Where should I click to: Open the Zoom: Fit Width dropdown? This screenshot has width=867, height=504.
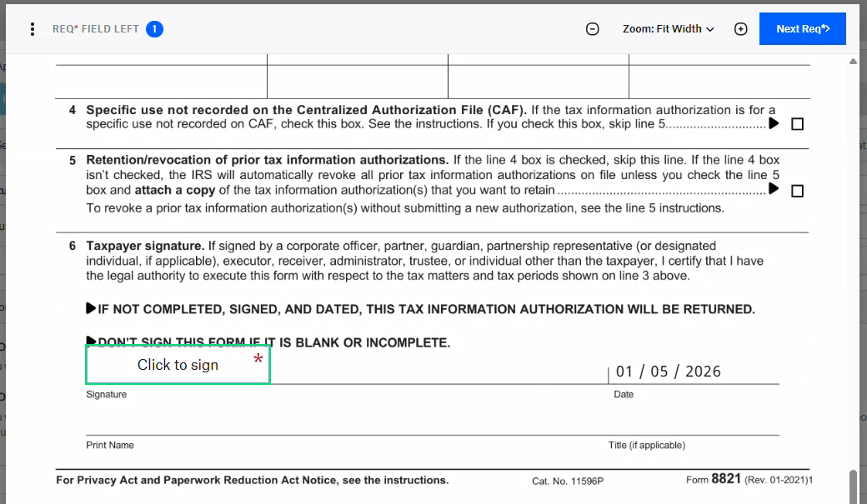pos(669,28)
